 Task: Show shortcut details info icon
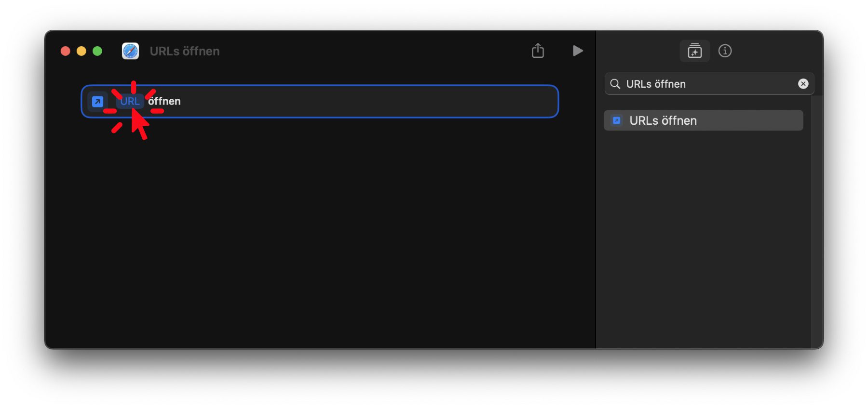point(725,51)
